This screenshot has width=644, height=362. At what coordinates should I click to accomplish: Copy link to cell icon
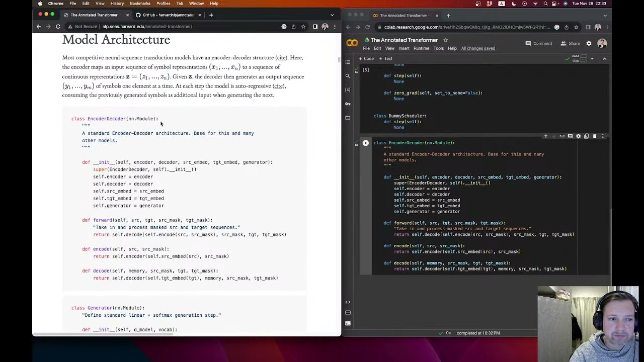tap(562, 136)
